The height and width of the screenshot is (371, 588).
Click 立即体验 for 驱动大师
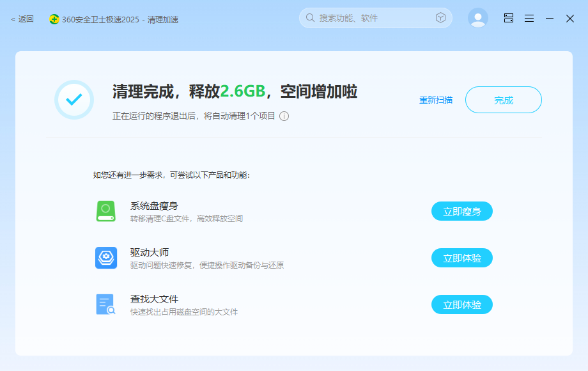(x=461, y=258)
